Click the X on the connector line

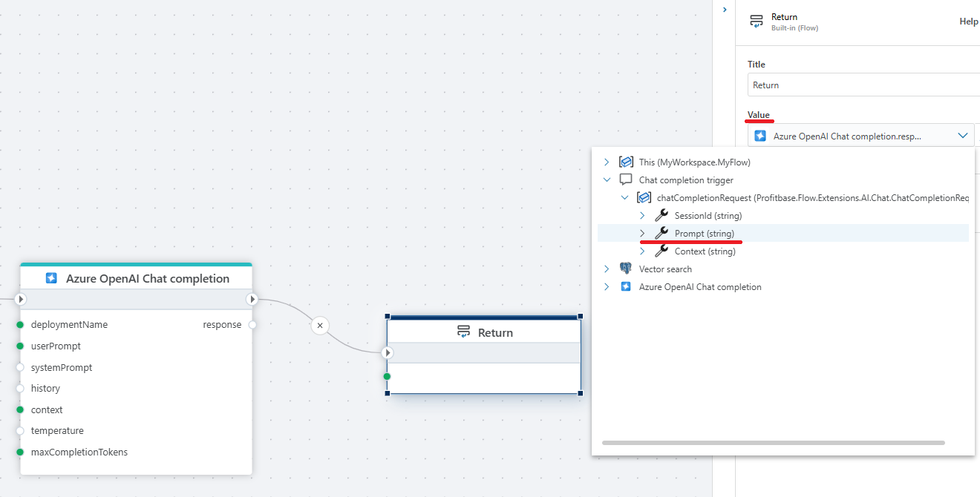coord(320,325)
